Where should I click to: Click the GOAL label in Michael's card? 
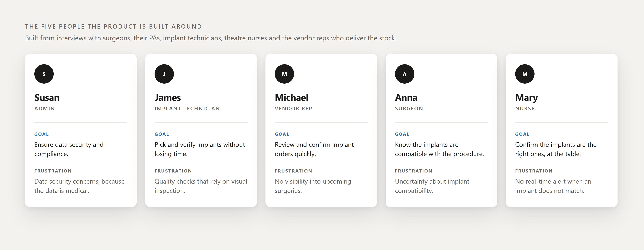pos(282,134)
